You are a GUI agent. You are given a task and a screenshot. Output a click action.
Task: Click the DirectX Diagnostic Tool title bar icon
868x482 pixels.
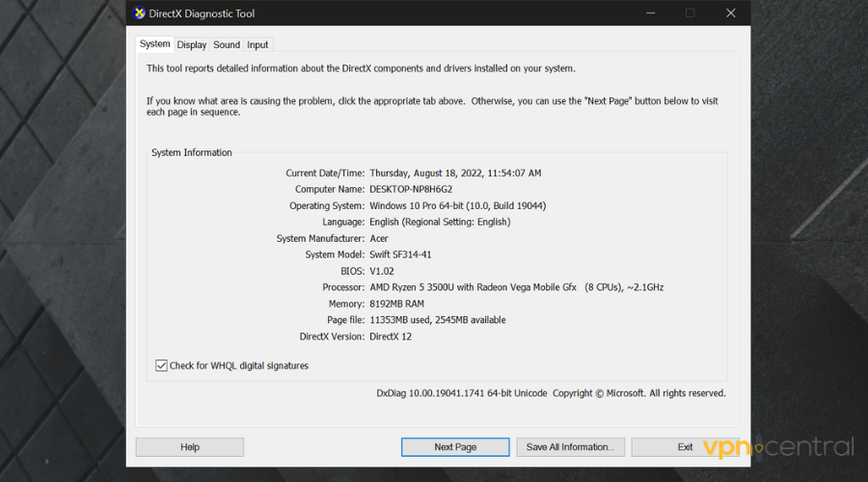click(140, 13)
